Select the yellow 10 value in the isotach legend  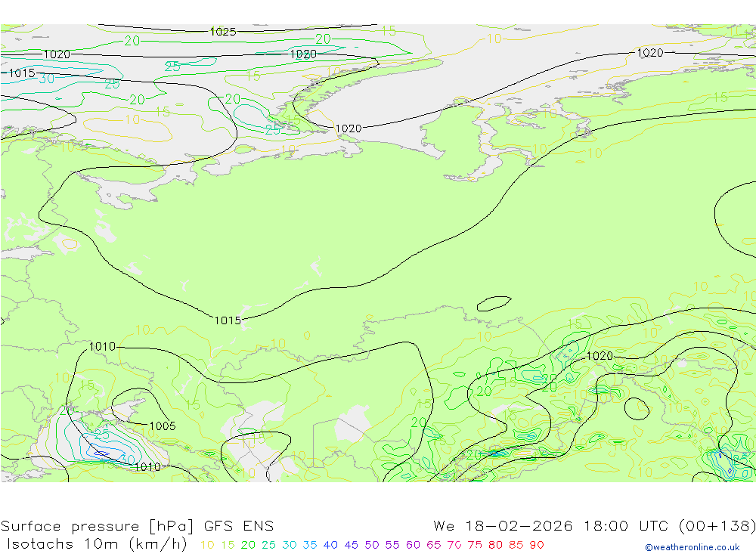point(207,545)
